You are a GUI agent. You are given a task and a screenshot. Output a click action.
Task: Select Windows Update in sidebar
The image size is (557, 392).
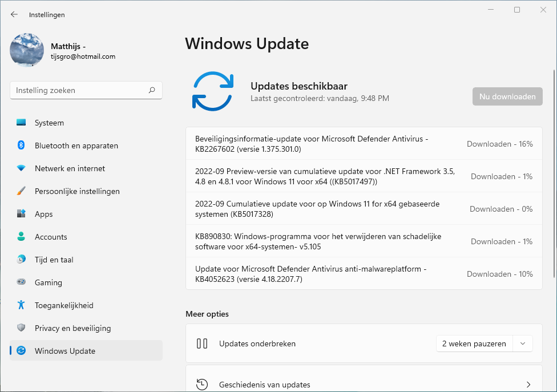tap(64, 351)
